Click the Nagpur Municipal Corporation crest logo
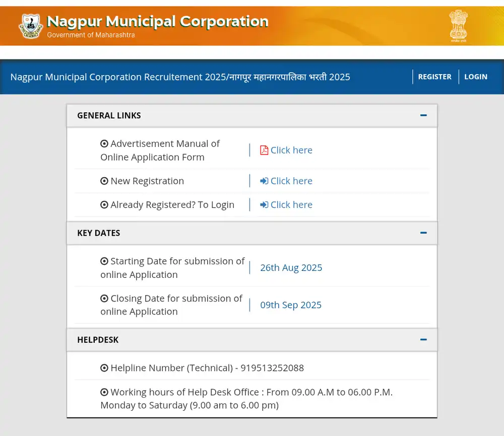 tap(31, 26)
